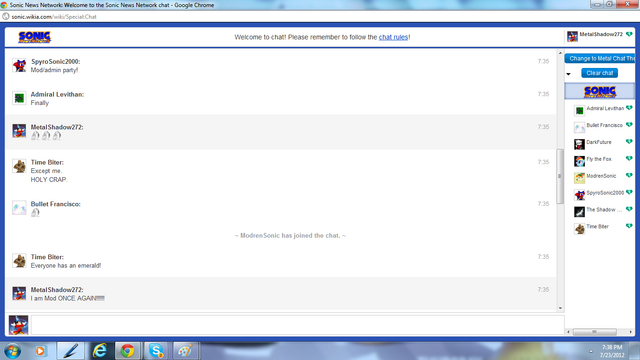Expand the dropdown arrow beside Clear chat
Screen dimensions: 640x360
569,74
